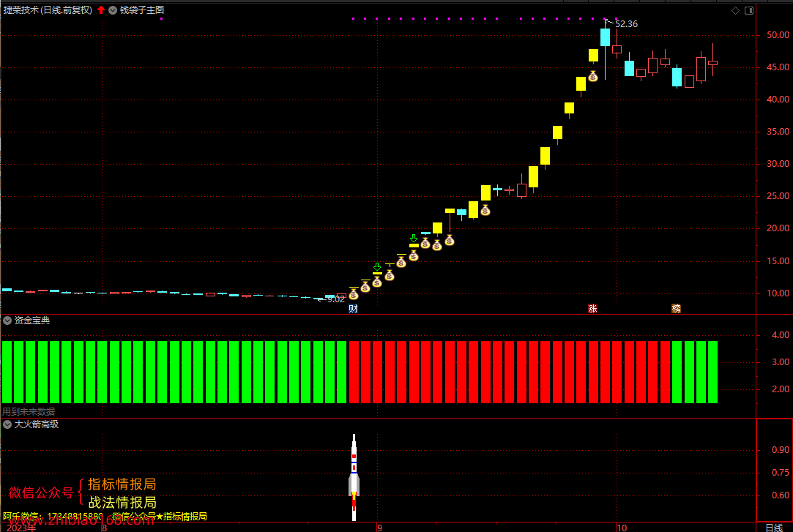
Task: Click the last candle at chart's far right
Action: click(x=712, y=63)
